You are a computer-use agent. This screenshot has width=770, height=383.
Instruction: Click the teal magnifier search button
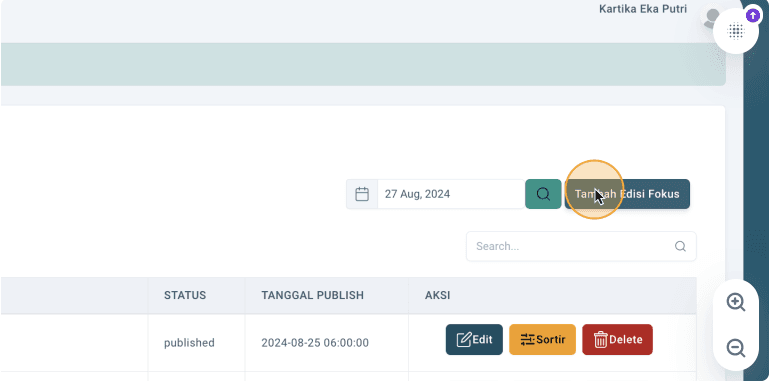tap(543, 194)
